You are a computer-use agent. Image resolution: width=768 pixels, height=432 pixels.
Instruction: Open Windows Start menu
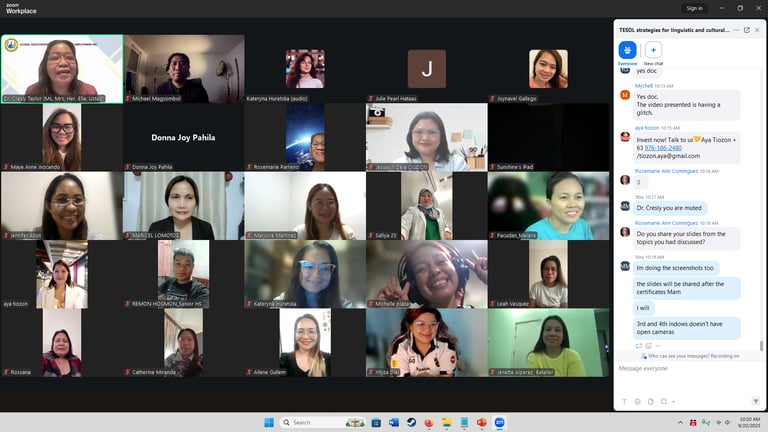[x=269, y=423]
